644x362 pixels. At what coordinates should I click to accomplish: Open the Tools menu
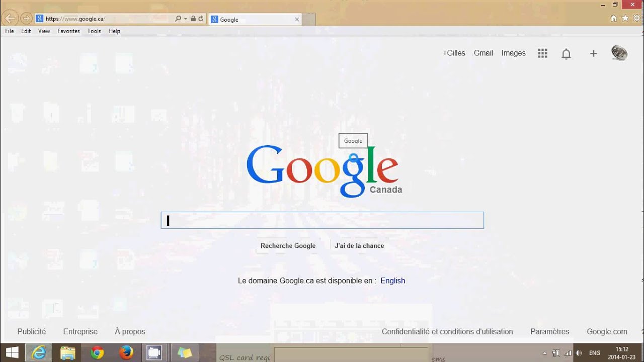(x=94, y=31)
